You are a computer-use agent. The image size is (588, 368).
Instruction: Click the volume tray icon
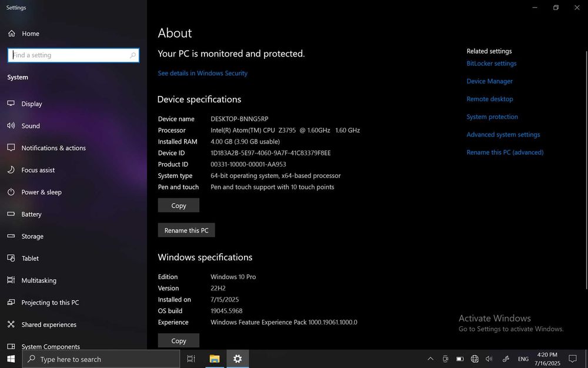click(x=489, y=359)
